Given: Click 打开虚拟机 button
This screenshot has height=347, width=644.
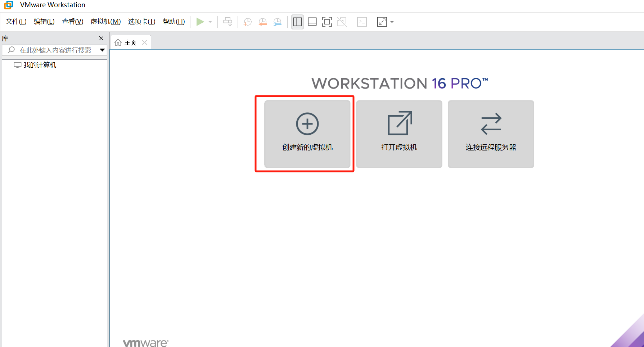Looking at the screenshot, I should (x=399, y=134).
